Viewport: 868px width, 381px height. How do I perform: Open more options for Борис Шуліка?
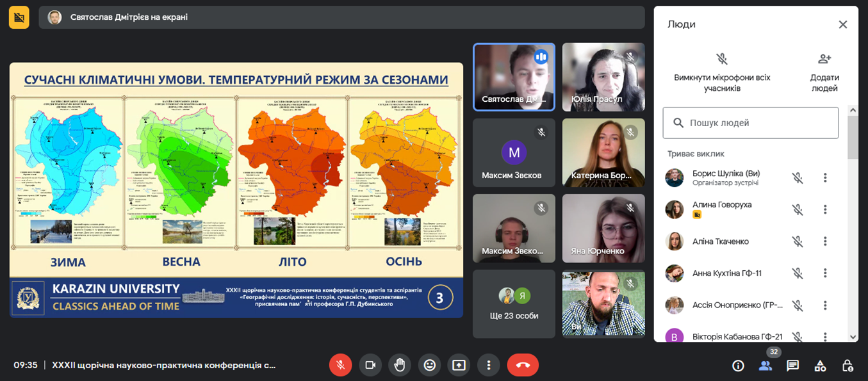pos(825,178)
